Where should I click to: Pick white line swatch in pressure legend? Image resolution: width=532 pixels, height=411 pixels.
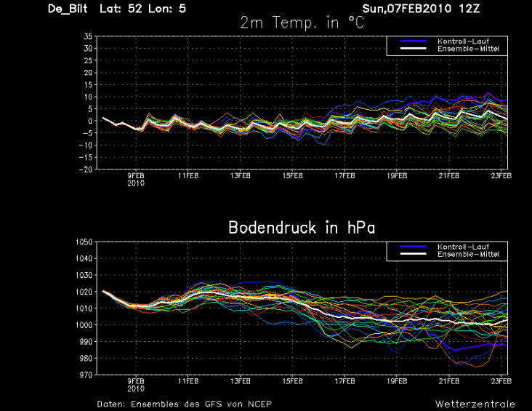414,255
